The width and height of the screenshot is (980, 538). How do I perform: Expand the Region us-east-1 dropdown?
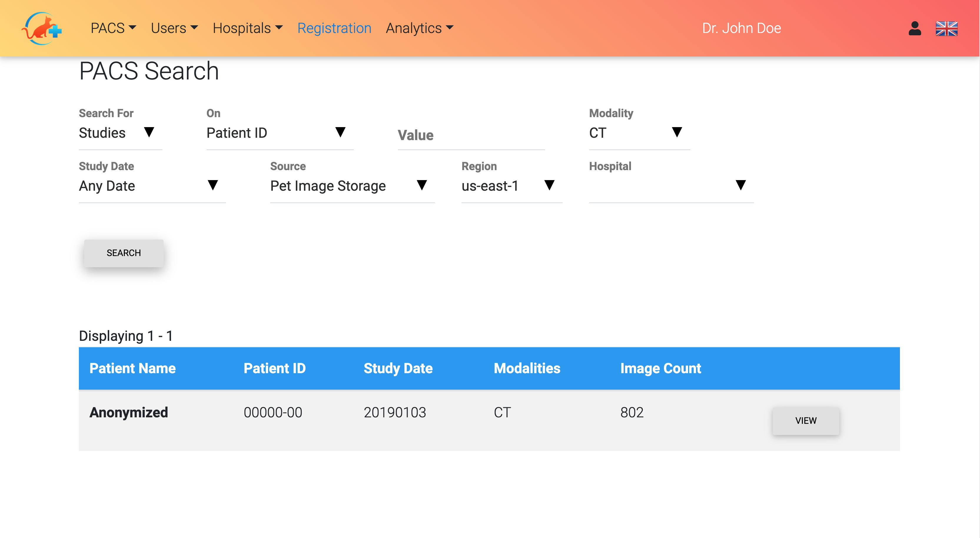[x=512, y=186]
